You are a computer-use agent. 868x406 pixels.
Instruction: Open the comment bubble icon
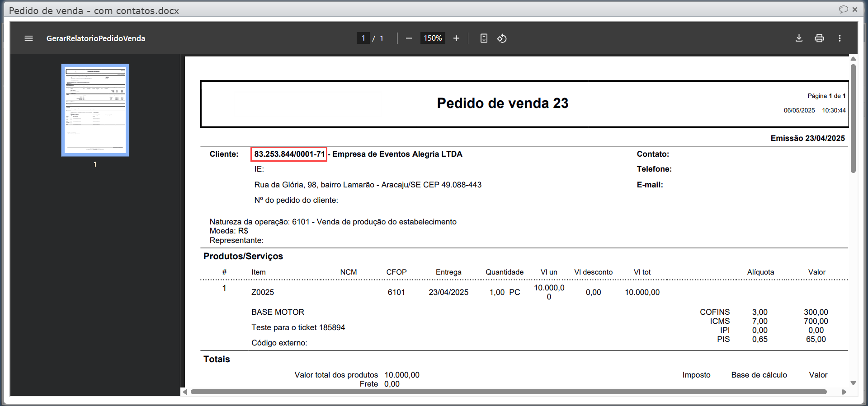(843, 9)
